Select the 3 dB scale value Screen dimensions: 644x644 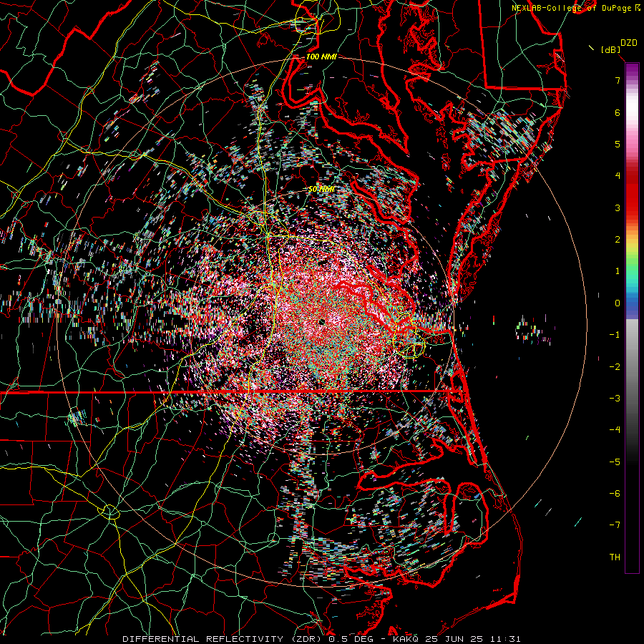(618, 208)
